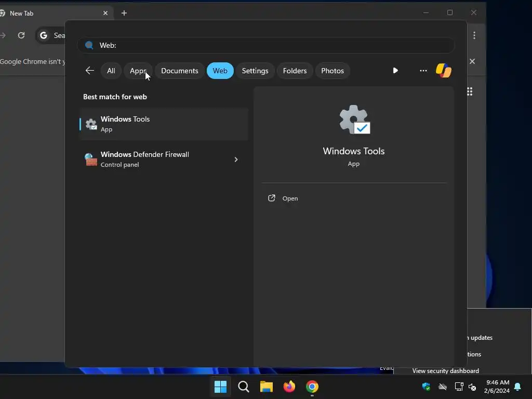Open the Photos filter tab

pyautogui.click(x=332, y=71)
